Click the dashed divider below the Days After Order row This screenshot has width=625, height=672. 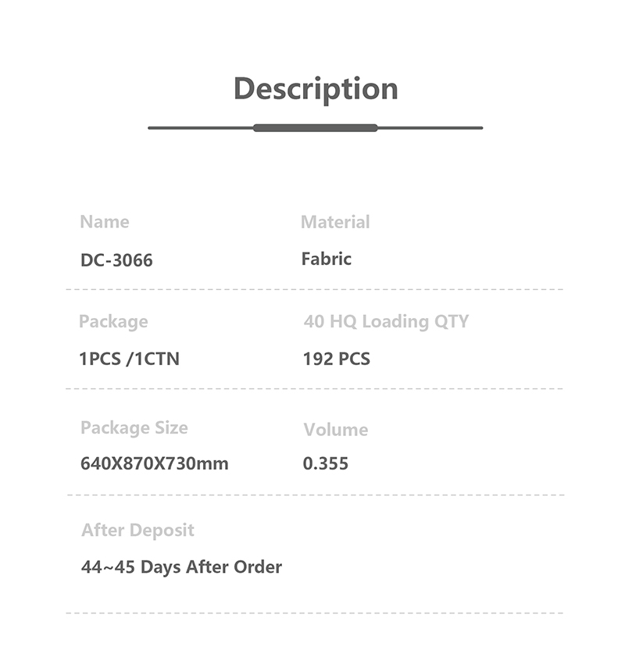tap(315, 613)
